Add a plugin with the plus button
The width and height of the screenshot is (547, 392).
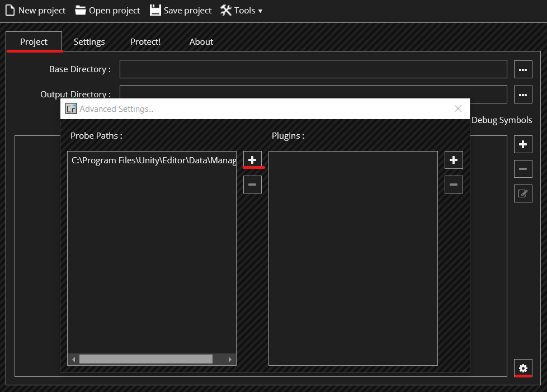coord(454,160)
